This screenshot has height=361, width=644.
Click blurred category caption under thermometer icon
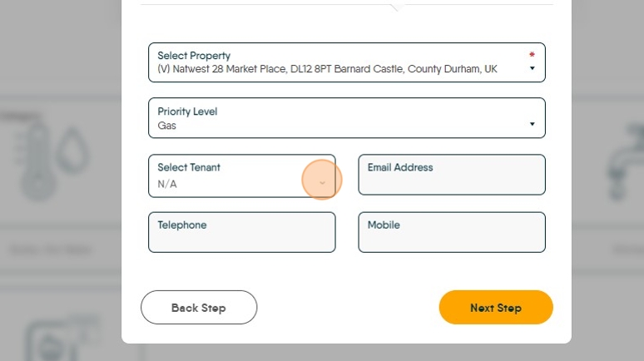tap(50, 250)
